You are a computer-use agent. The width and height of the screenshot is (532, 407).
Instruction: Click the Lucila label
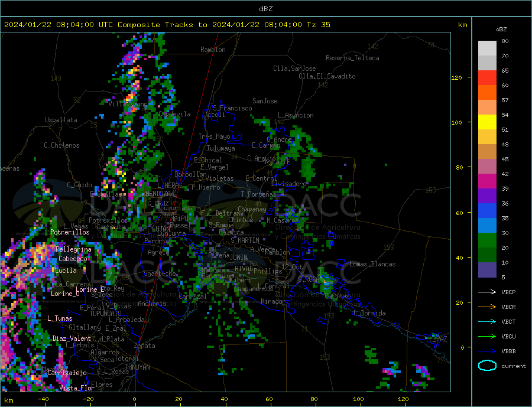(66, 271)
